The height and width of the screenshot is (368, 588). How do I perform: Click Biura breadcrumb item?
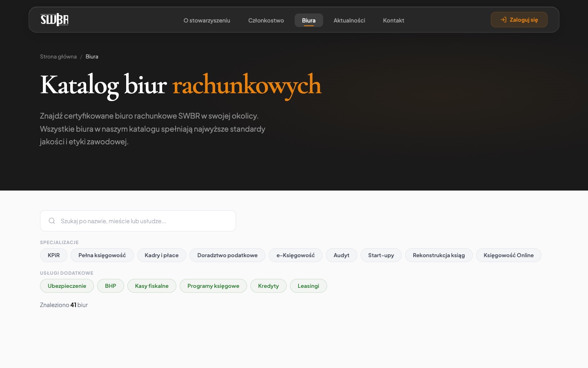(x=92, y=56)
